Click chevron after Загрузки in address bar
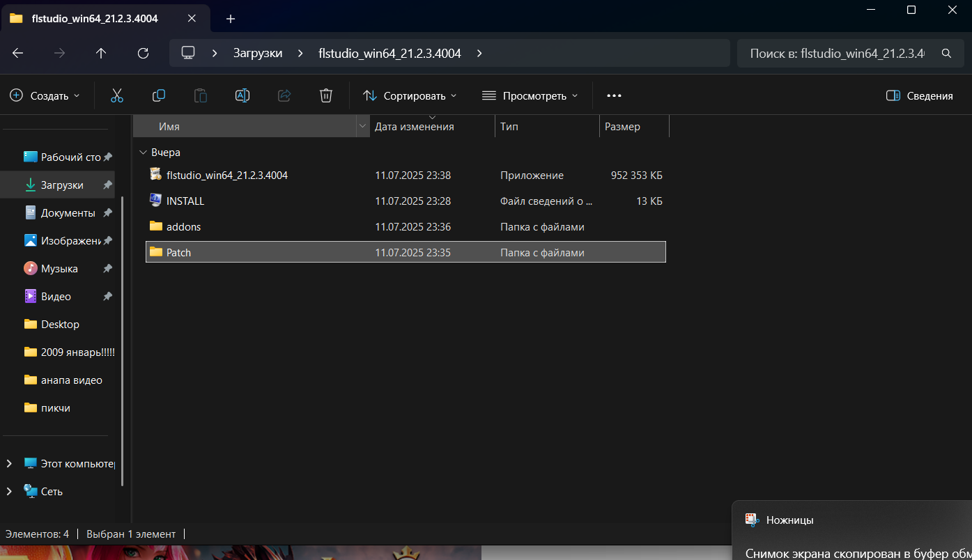 coord(300,53)
